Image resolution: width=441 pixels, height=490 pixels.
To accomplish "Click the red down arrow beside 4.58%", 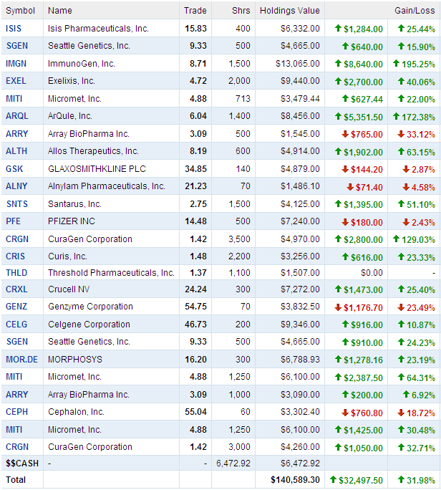I will [x=406, y=187].
